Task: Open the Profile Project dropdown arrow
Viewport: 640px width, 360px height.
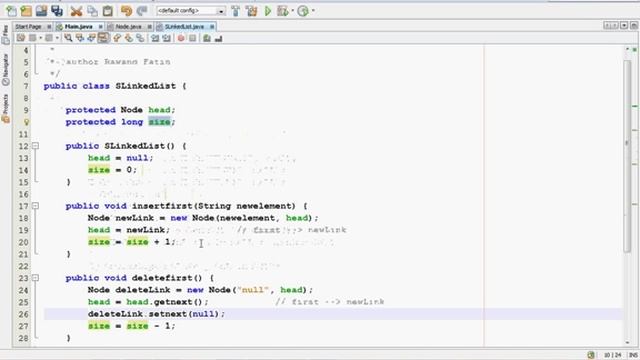Action: click(313, 11)
